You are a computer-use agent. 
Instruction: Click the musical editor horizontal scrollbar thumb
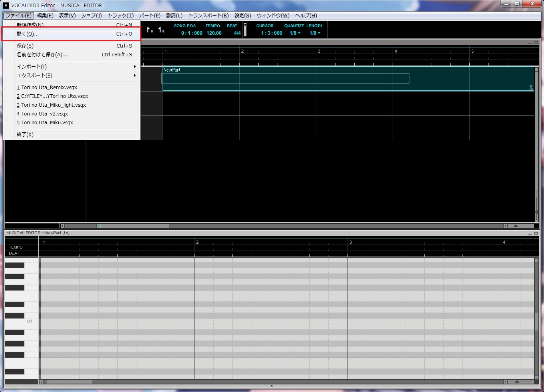point(69,382)
